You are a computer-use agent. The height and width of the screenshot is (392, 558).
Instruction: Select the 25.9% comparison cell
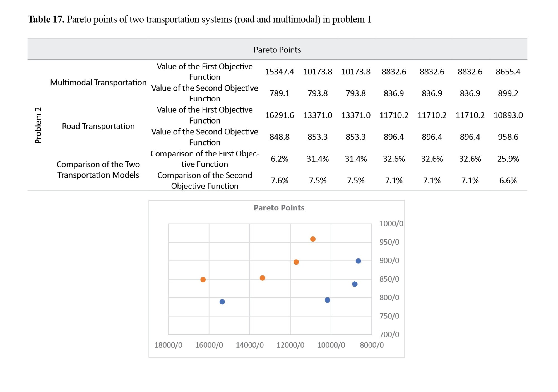tap(508, 159)
